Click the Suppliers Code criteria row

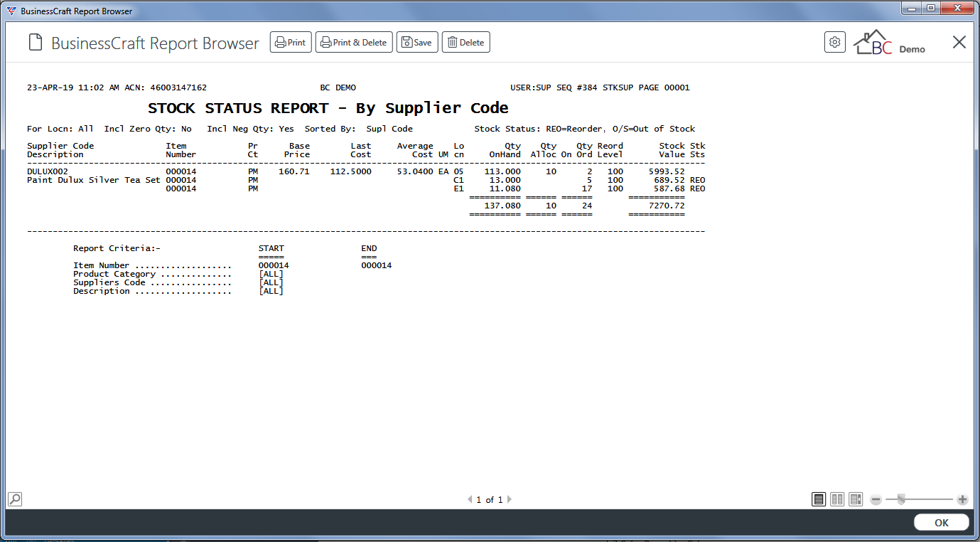[x=178, y=283]
